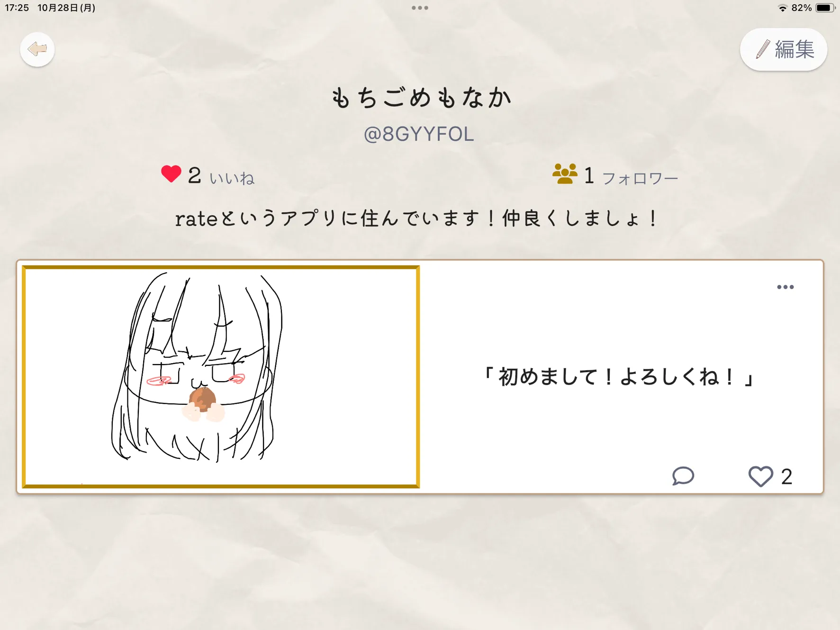Tap the 17:25 clock in status bar
The image size is (840, 630).
[x=17, y=8]
